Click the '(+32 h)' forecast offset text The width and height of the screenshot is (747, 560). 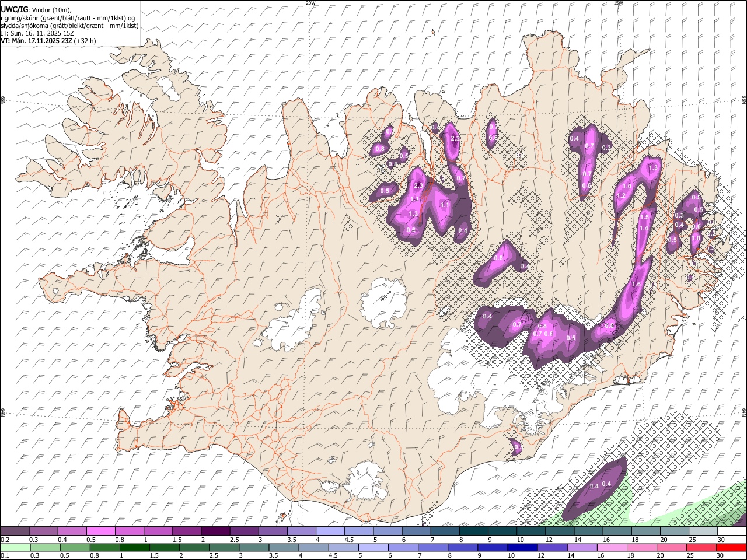tap(85, 41)
